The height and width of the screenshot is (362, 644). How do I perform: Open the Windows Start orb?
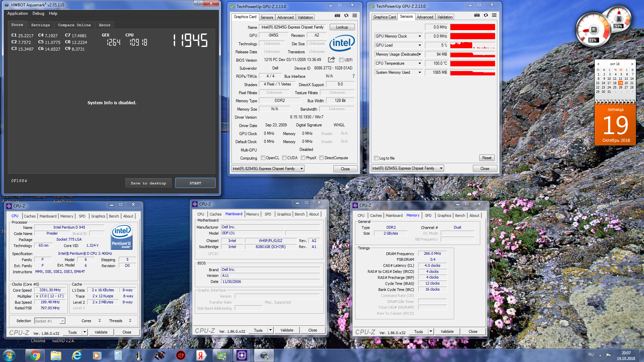pyautogui.click(x=9, y=355)
